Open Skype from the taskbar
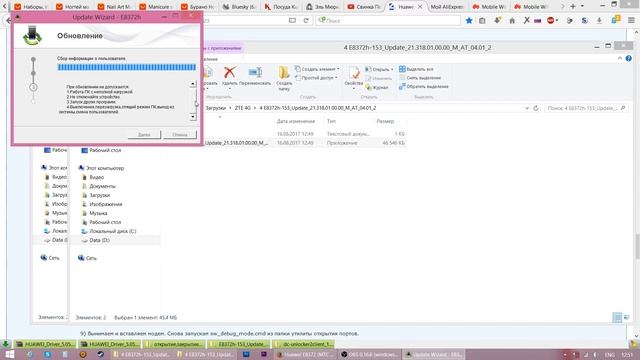This screenshot has width=640, height=360. [x=47, y=354]
